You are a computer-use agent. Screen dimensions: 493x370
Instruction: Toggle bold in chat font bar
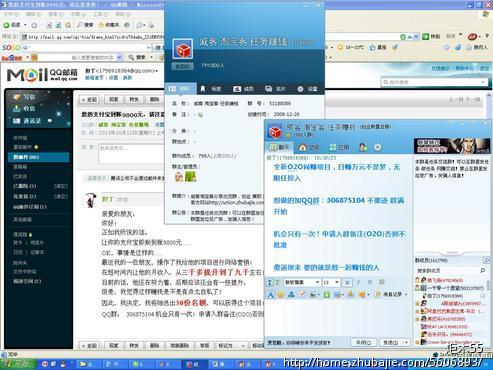[x=347, y=282]
